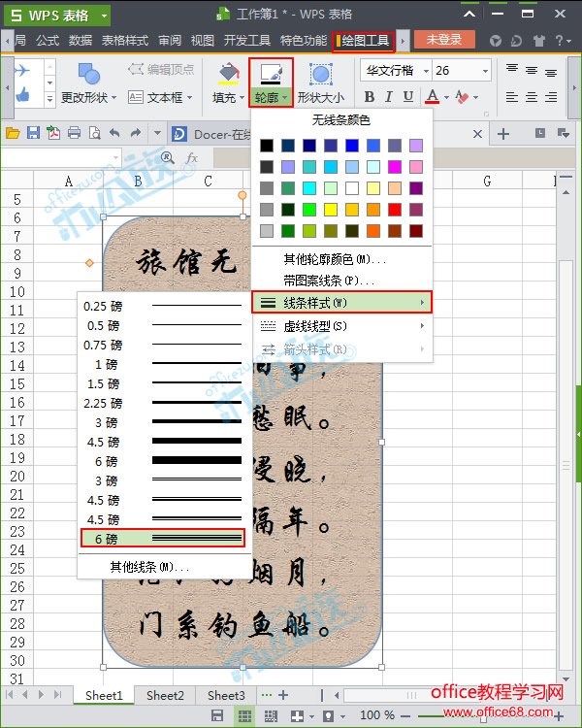The height and width of the screenshot is (728, 582).
Task: Click the fx insert function icon
Action: coord(191,158)
